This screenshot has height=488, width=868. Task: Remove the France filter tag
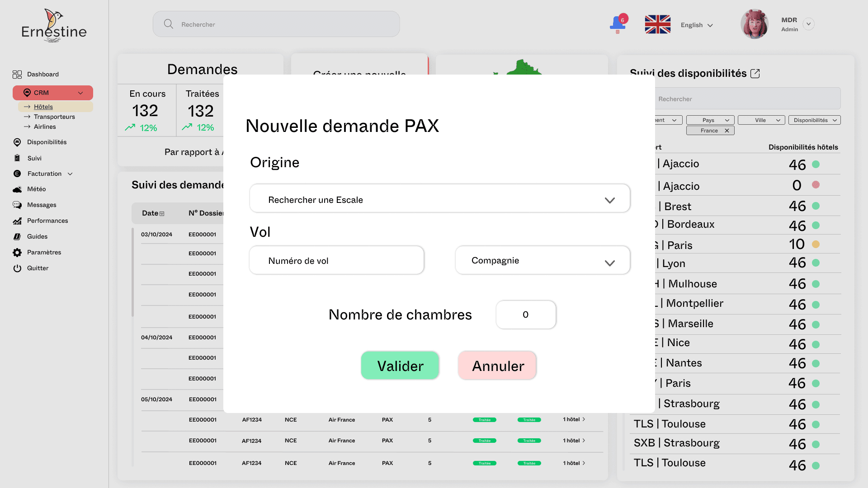[x=727, y=131]
